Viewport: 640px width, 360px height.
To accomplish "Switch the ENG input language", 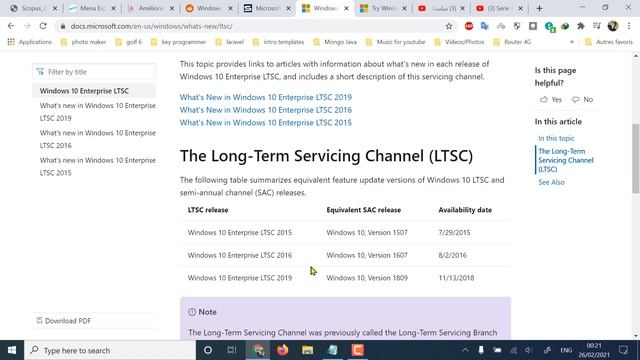I will (x=566, y=350).
